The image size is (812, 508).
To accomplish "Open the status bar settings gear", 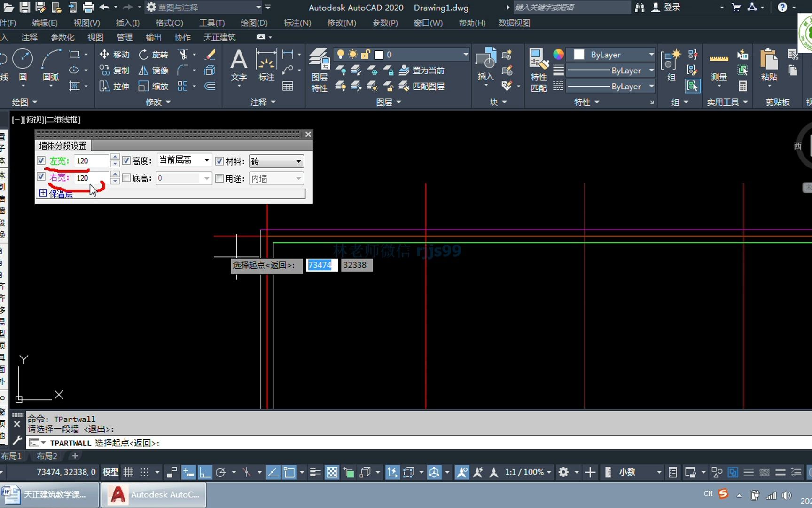I will click(x=563, y=472).
